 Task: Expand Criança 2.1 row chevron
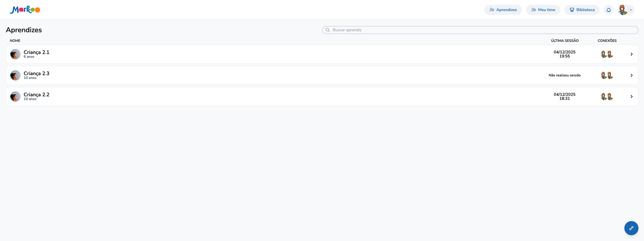[631, 54]
